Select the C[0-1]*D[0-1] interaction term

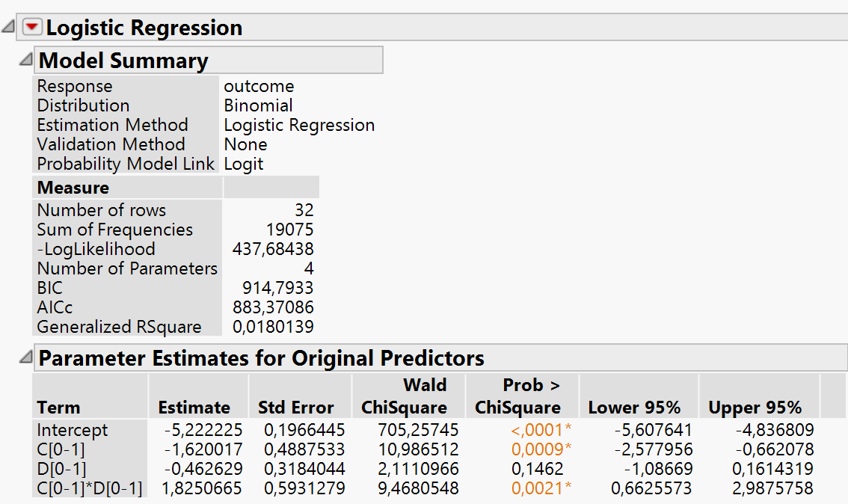(x=89, y=488)
